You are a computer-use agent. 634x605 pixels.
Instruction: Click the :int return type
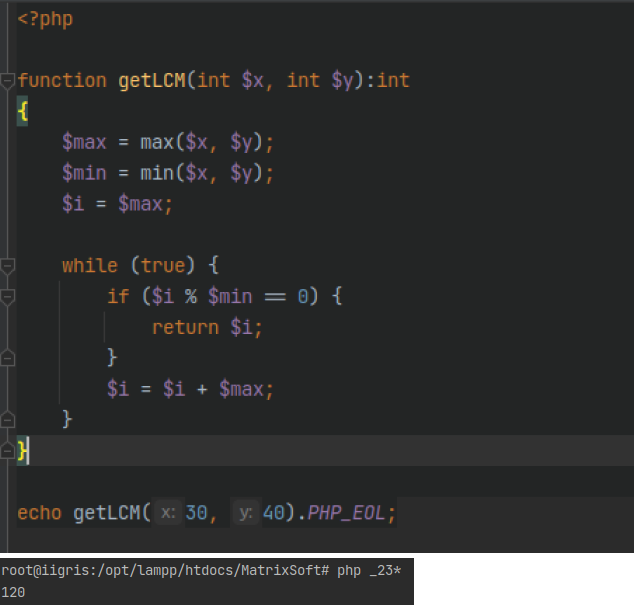point(388,80)
